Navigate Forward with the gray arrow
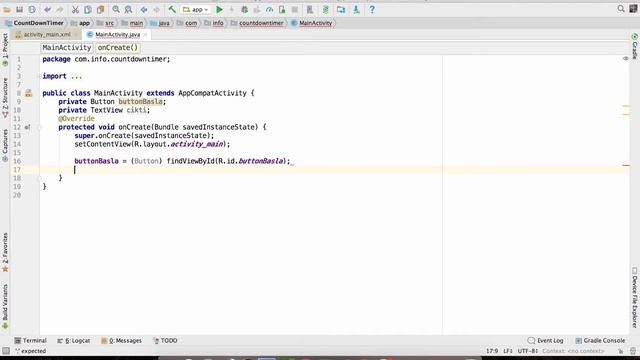This screenshot has height=360, width=640. click(x=156, y=9)
